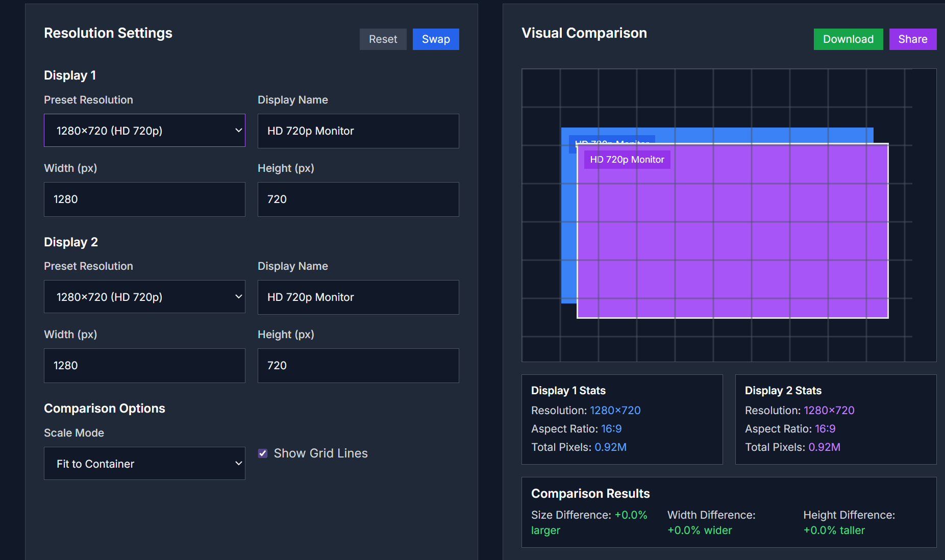Download the visual comparison
945x560 pixels.
pos(848,39)
